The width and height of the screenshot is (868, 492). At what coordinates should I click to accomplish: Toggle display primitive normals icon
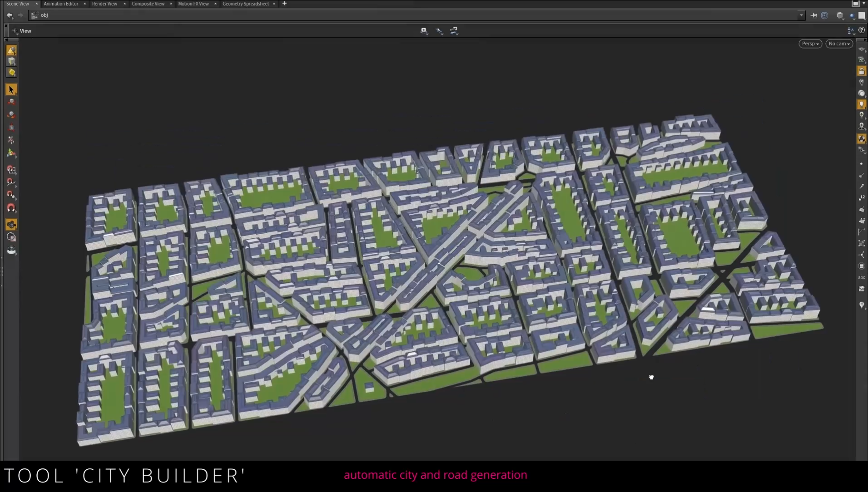click(862, 209)
